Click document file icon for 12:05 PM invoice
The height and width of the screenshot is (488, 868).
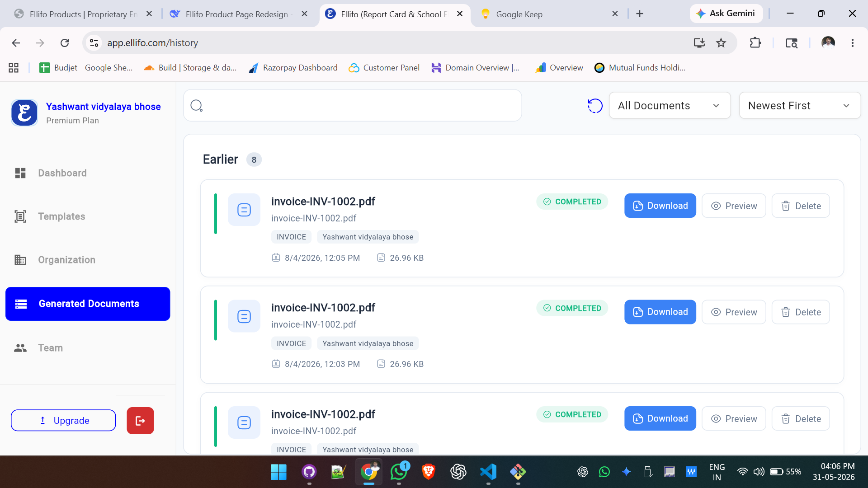[x=244, y=210]
